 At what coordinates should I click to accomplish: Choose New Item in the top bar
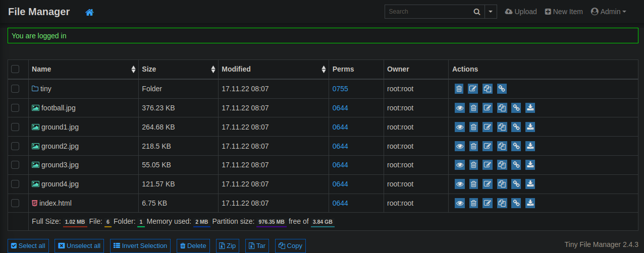(564, 12)
